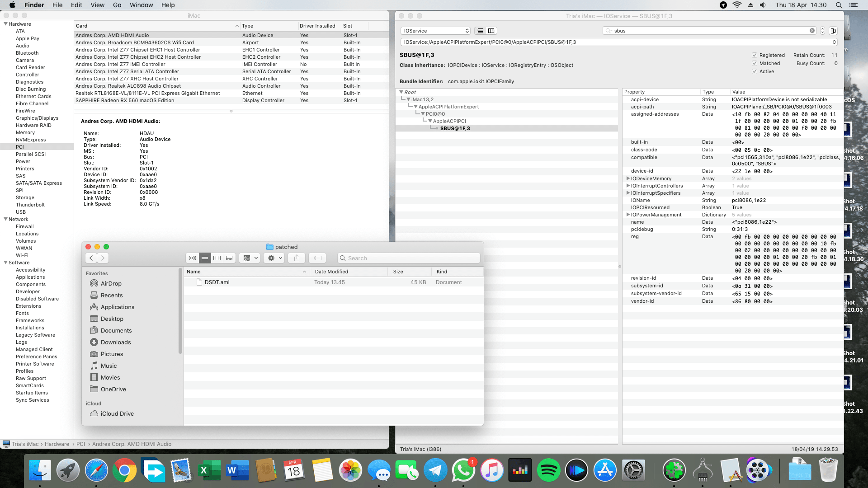Screen dimensions: 868x488
Task: Select Graphics/Displays in hardware list
Action: [x=37, y=118]
